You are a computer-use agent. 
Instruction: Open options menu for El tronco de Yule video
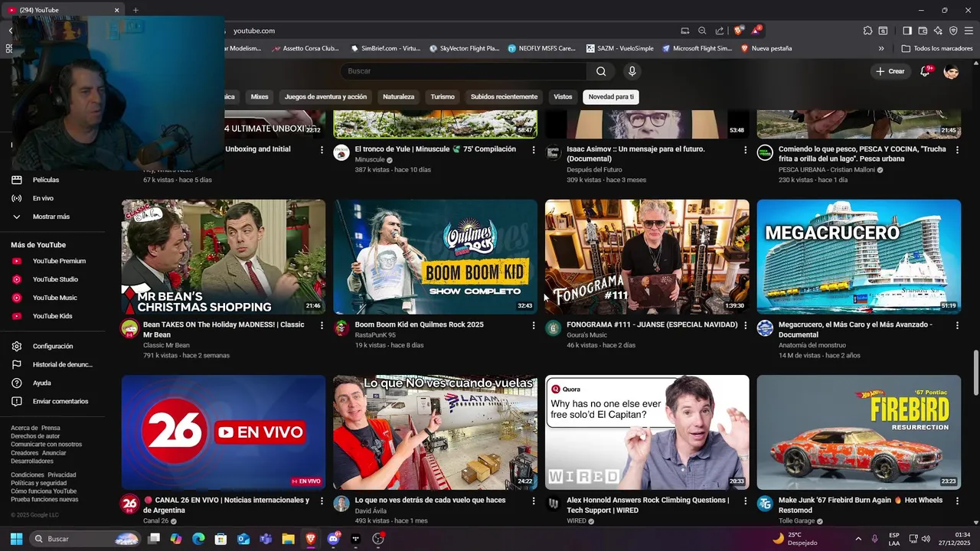534,150
